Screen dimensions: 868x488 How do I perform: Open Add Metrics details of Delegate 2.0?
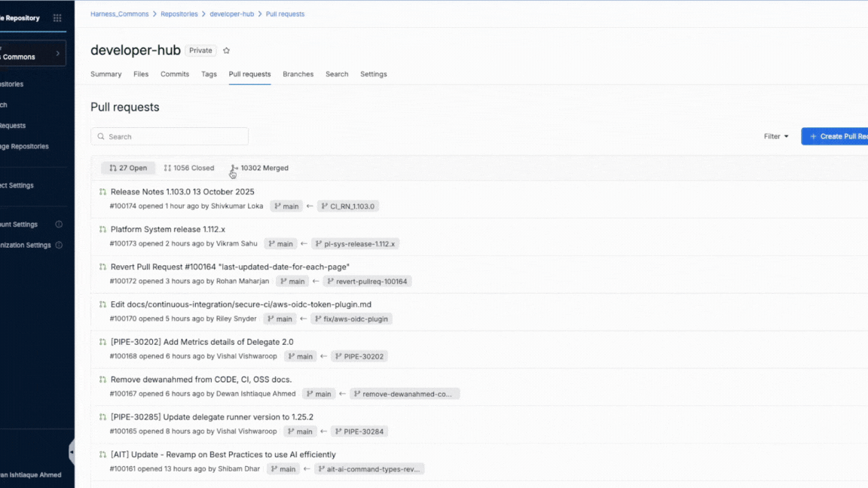[202, 343]
